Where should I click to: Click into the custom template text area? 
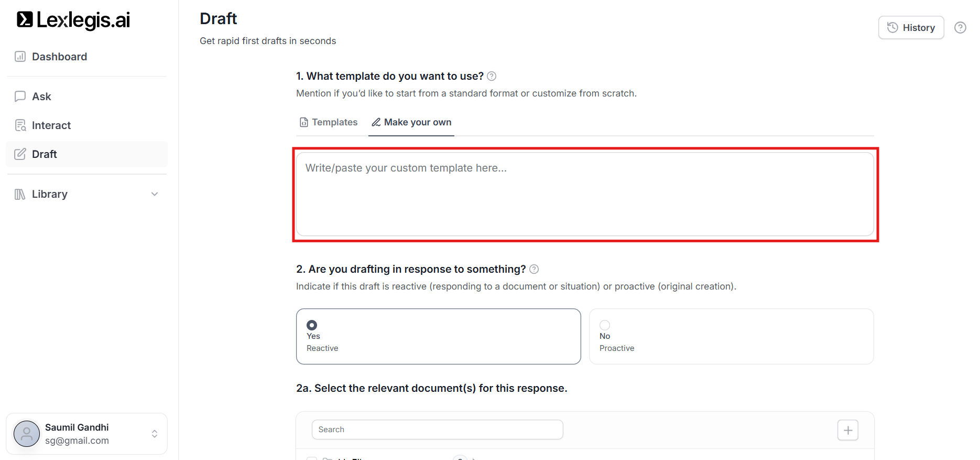584,194
